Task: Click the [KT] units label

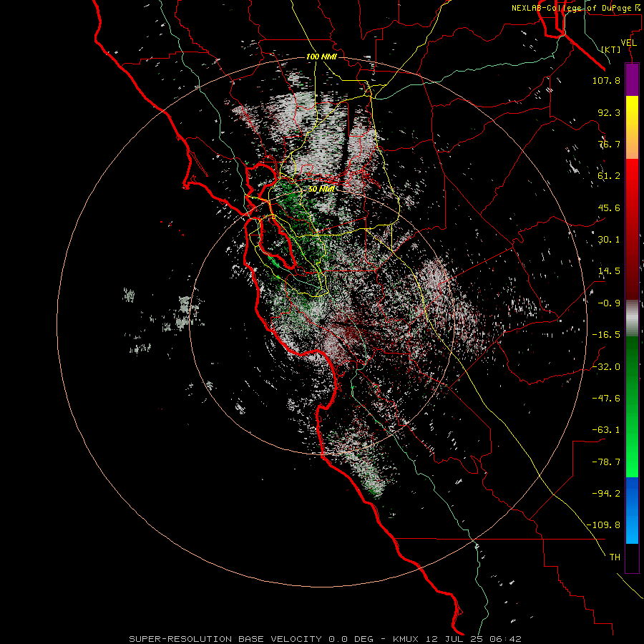Action: (611, 49)
